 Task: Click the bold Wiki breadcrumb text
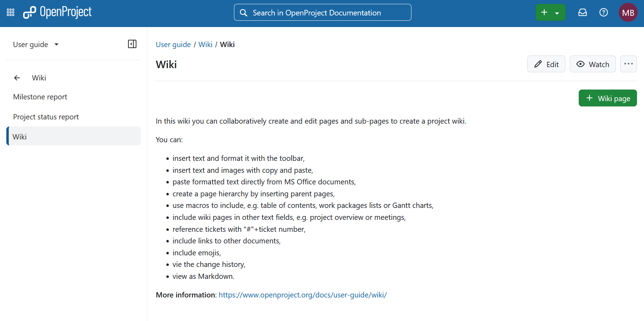click(227, 45)
